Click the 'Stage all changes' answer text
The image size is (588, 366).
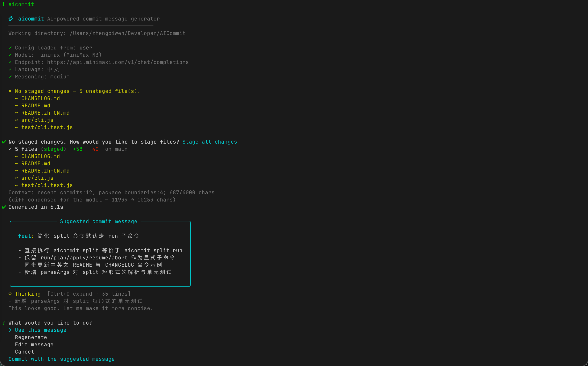(x=210, y=142)
